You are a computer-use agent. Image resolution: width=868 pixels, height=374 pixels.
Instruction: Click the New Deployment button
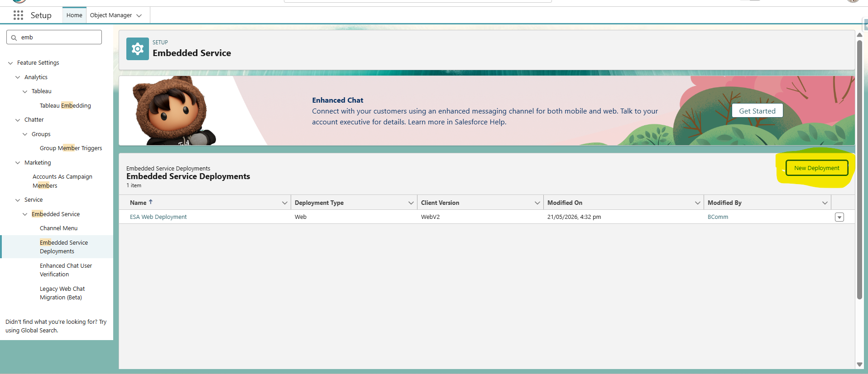point(816,168)
